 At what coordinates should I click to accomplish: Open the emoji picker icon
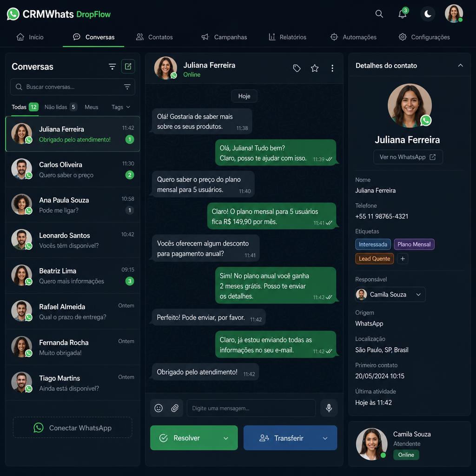tap(159, 408)
